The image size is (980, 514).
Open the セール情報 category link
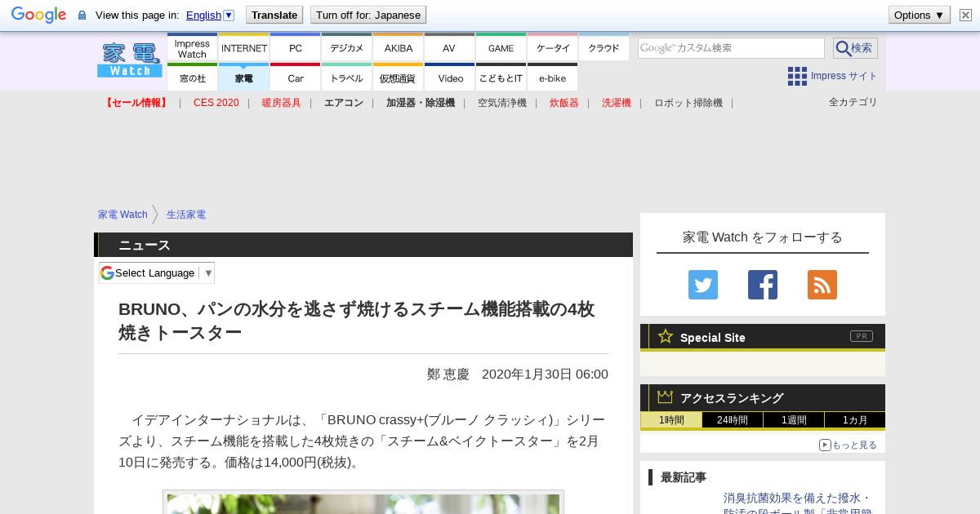point(136,103)
